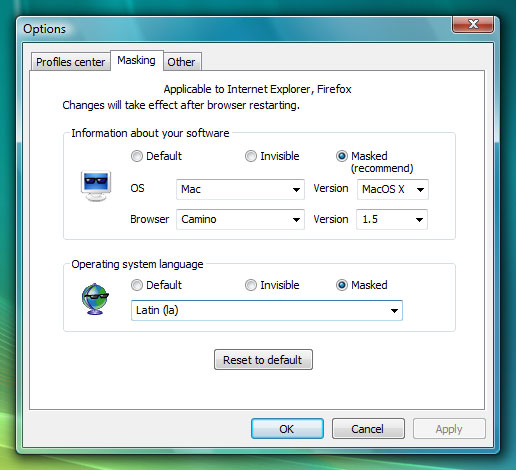Click the computer with sunglasses icon
This screenshot has height=470, width=516.
pos(96,186)
